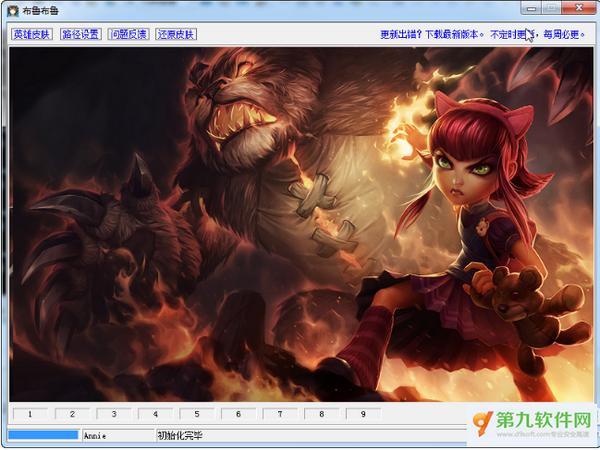
Task: Click the 布鲁布鲁 app icon in title bar
Action: coord(13,11)
